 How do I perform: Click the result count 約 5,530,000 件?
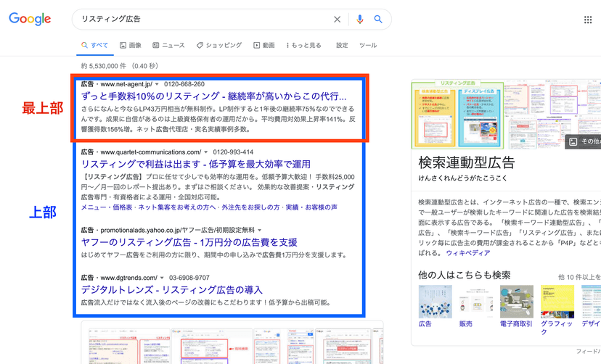click(x=104, y=66)
